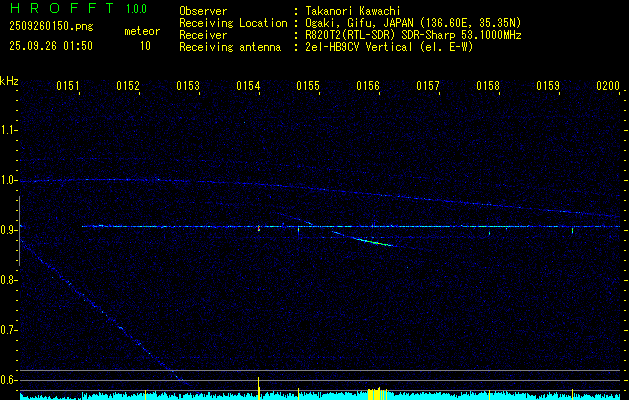Click the 0152 time axis label
Image resolution: width=629 pixels, height=400 pixels.
pyautogui.click(x=128, y=86)
